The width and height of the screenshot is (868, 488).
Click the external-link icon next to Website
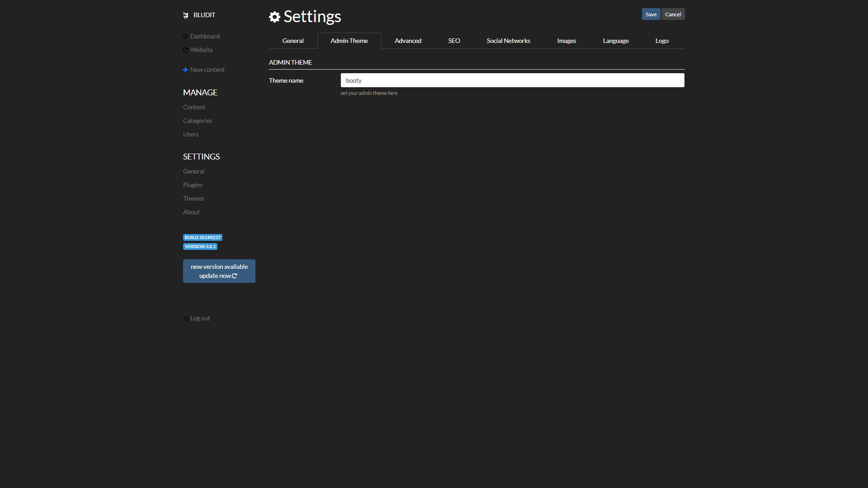[x=185, y=50]
